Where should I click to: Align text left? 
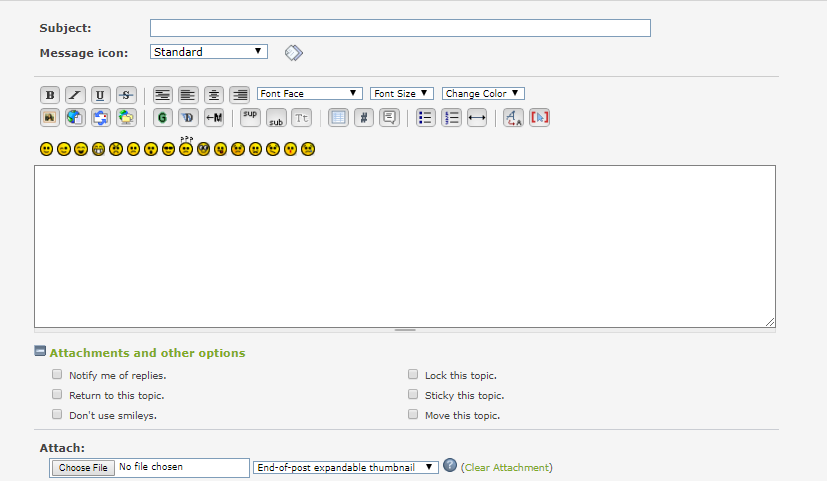(x=188, y=95)
